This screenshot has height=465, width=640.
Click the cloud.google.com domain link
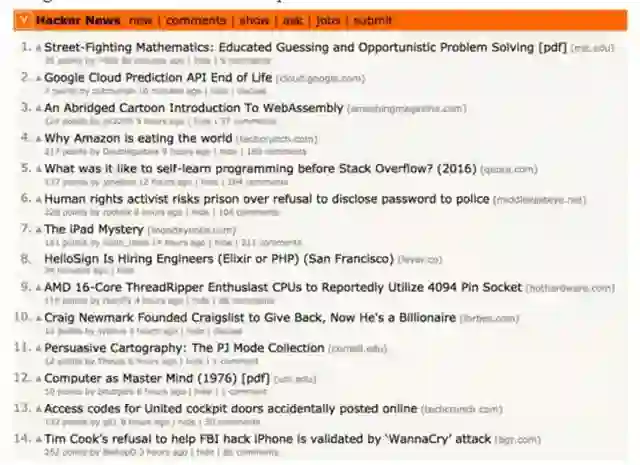click(320, 79)
